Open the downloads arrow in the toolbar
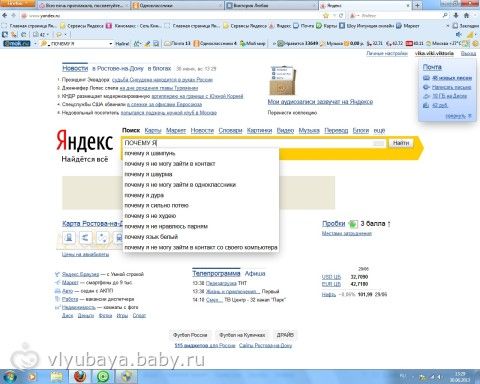Viewport: 480px width, 384px height. [x=456, y=16]
